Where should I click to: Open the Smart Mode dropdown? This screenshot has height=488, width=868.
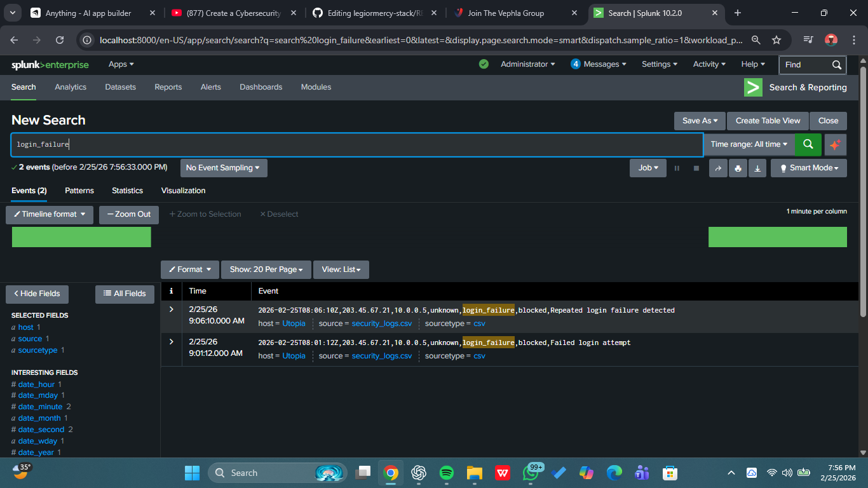click(x=809, y=168)
